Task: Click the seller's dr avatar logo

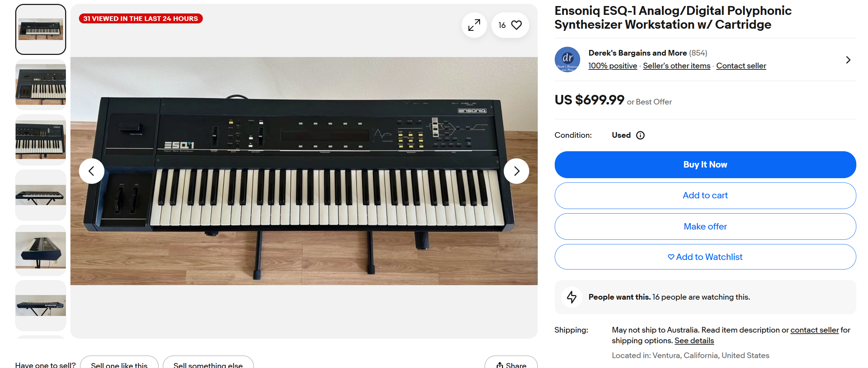Action: [x=567, y=60]
